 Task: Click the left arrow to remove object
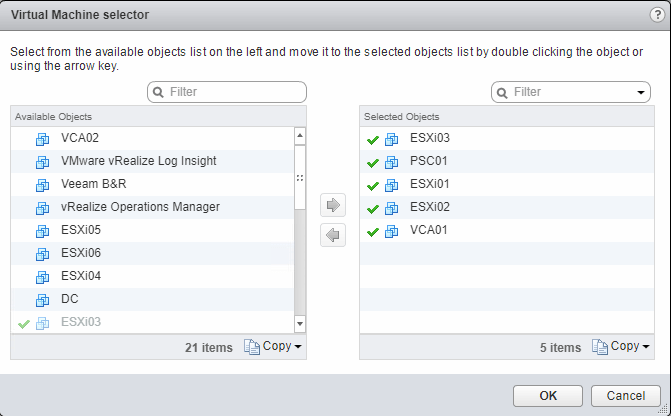pos(333,235)
